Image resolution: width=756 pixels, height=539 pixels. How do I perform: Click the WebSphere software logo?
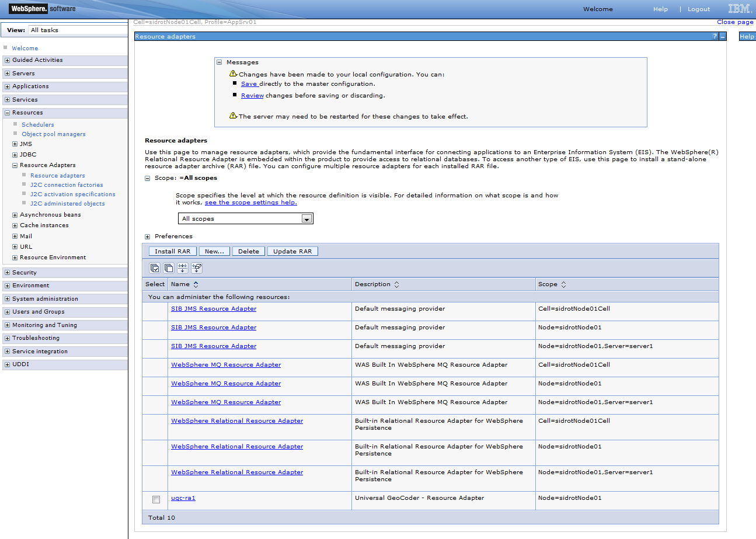(x=43, y=9)
